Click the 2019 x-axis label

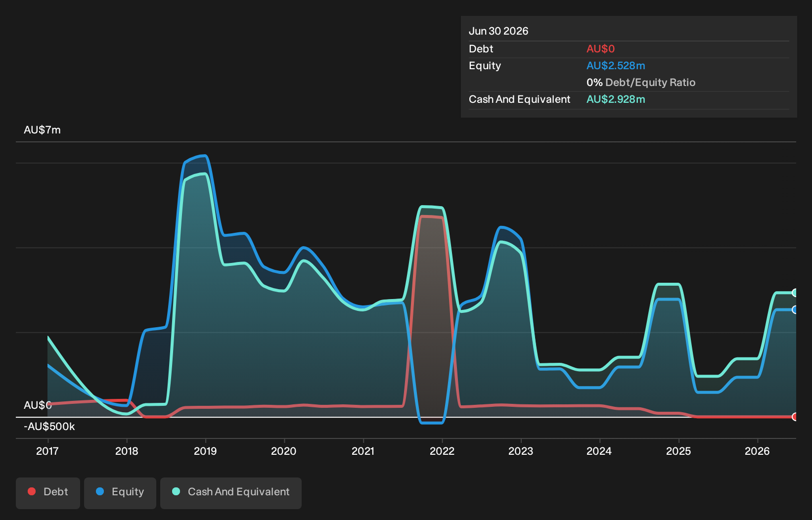205,451
